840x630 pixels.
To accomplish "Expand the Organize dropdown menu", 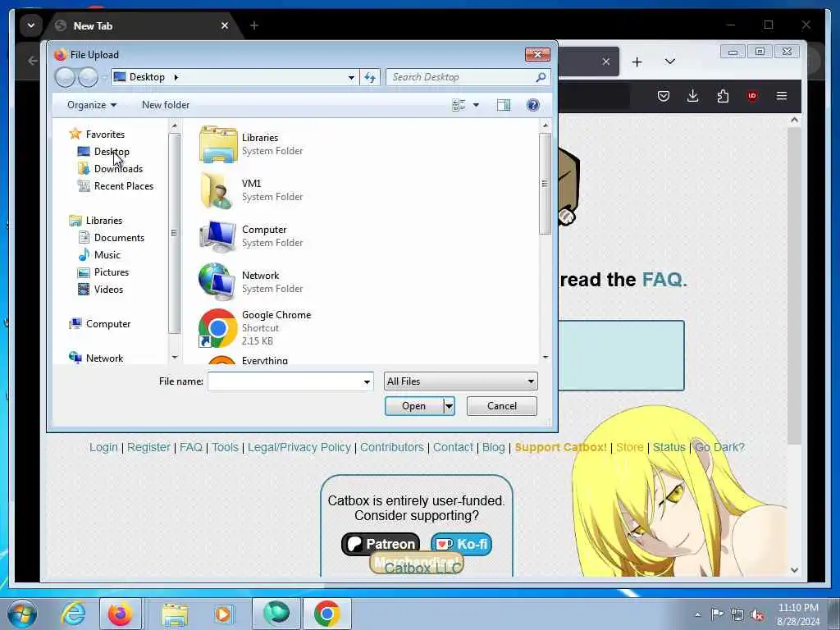I will click(x=92, y=105).
